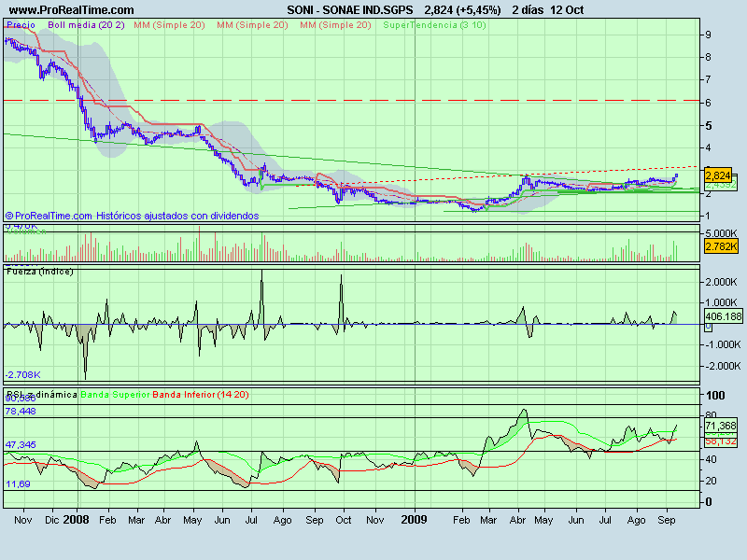
Task: Select the green Banda Superior label
Action: [115, 394]
